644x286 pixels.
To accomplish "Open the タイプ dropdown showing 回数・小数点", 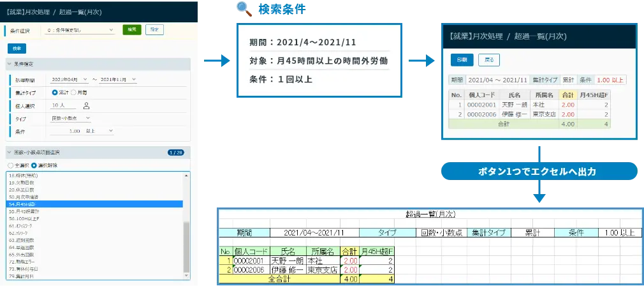I will tap(71, 118).
